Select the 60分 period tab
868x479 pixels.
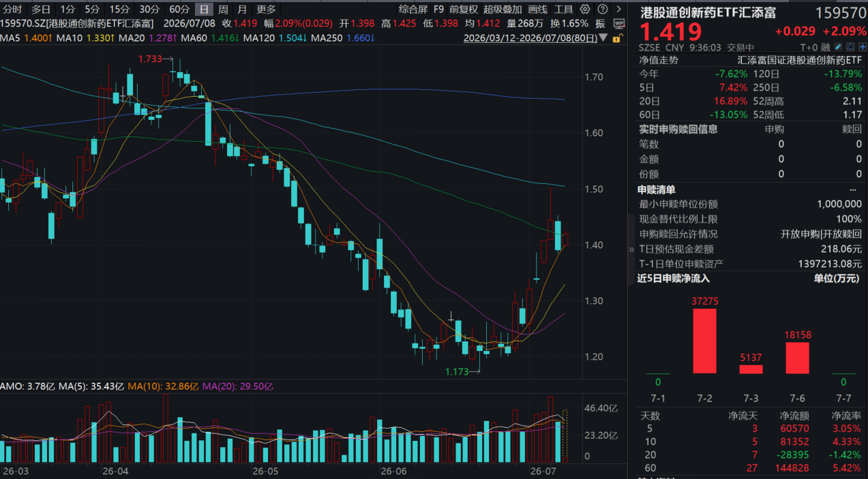pyautogui.click(x=179, y=9)
